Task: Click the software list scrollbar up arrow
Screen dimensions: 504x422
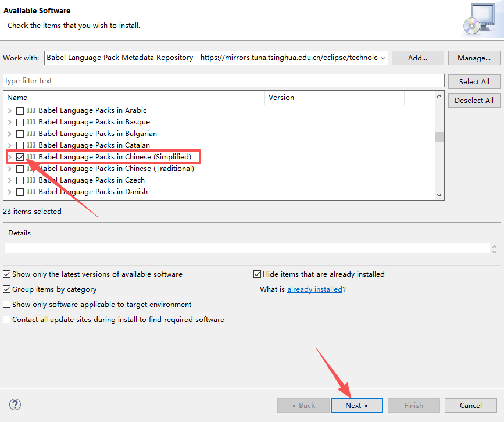Action: click(439, 96)
